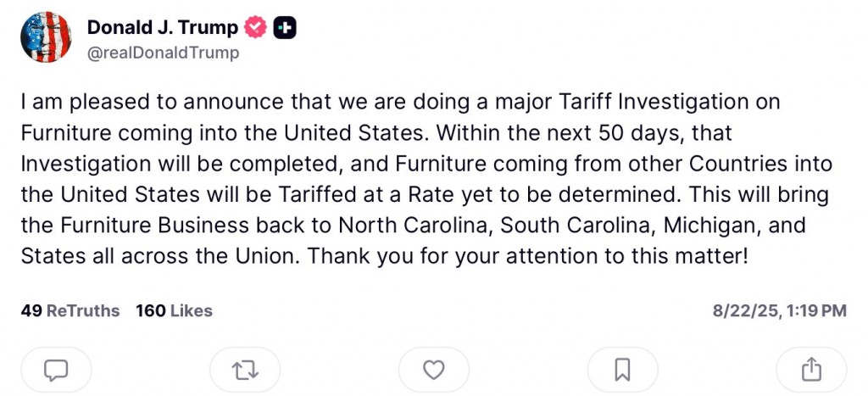The width and height of the screenshot is (868, 396).
Task: Open the reply comment bubble icon
Action: point(56,370)
